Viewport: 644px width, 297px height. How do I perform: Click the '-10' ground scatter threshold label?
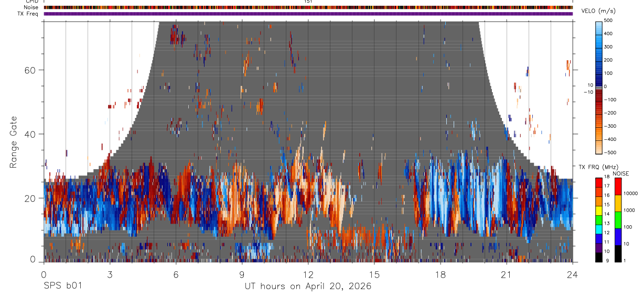588,92
